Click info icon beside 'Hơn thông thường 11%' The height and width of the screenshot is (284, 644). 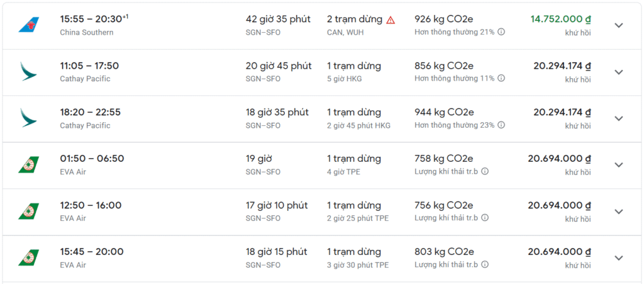501,79
